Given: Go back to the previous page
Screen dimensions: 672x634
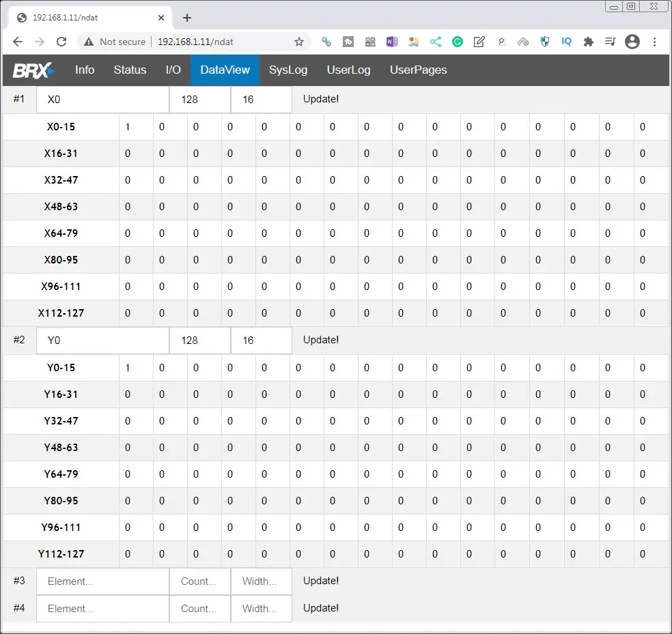Looking at the screenshot, I should [x=18, y=42].
